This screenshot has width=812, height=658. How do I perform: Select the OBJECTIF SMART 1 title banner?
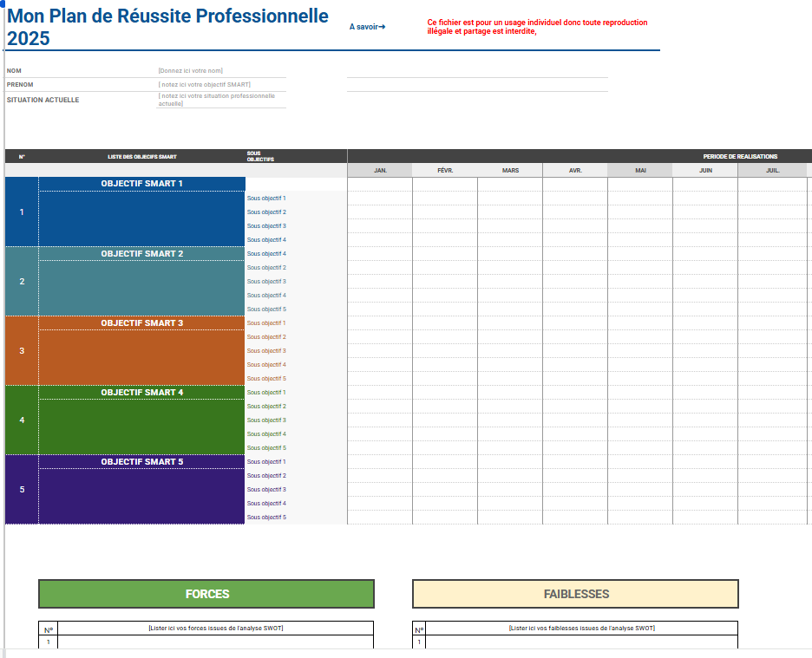[x=141, y=183]
